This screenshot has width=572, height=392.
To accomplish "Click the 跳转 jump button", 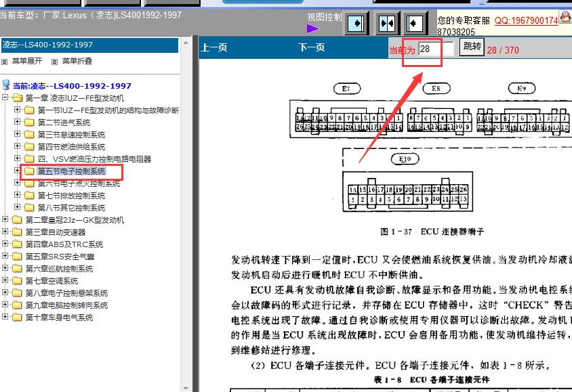I will pos(472,47).
